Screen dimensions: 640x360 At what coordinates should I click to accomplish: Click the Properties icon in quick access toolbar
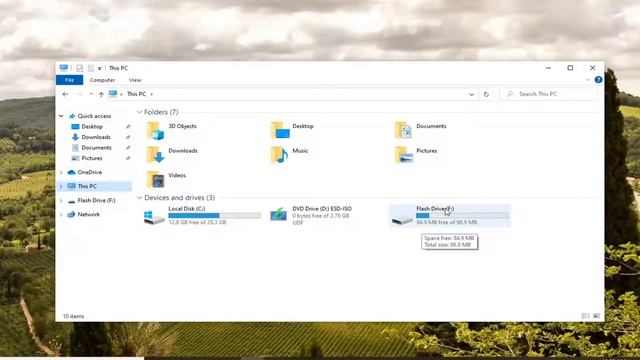(80, 68)
